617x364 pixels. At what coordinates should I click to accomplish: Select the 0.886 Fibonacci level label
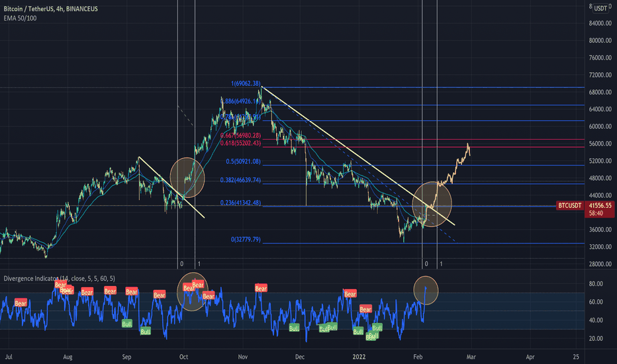(241, 101)
